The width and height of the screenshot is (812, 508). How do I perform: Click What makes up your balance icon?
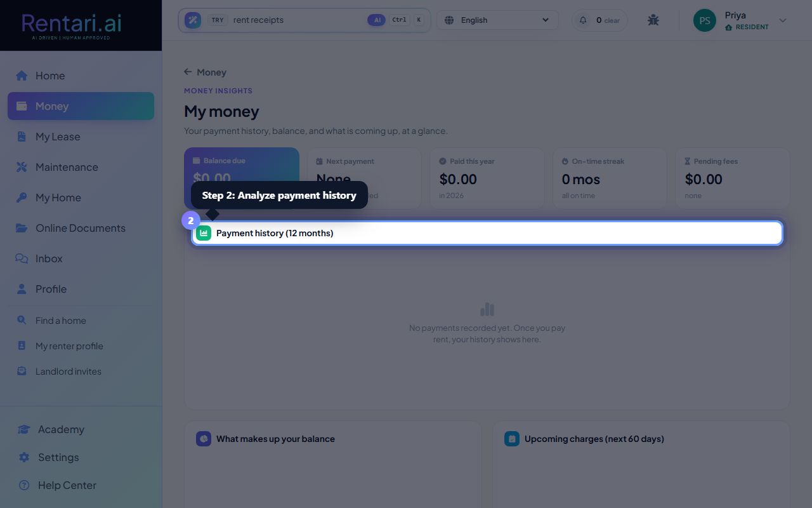click(x=204, y=439)
